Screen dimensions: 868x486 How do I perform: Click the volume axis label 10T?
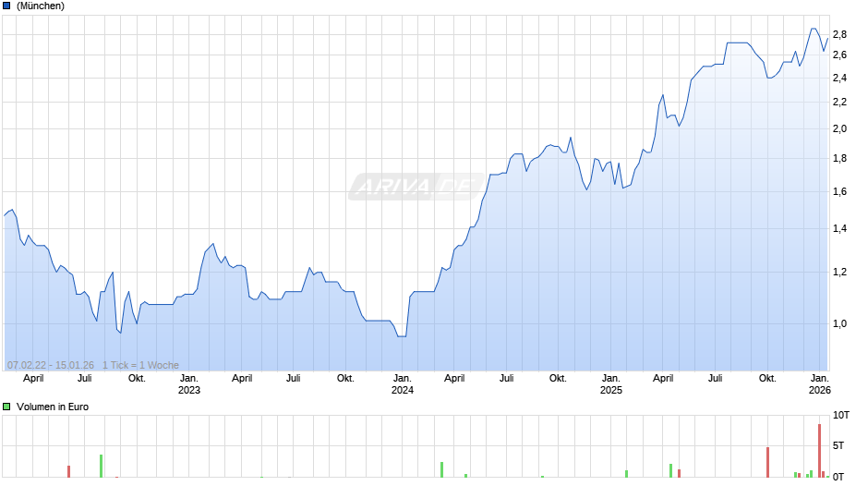point(841,415)
